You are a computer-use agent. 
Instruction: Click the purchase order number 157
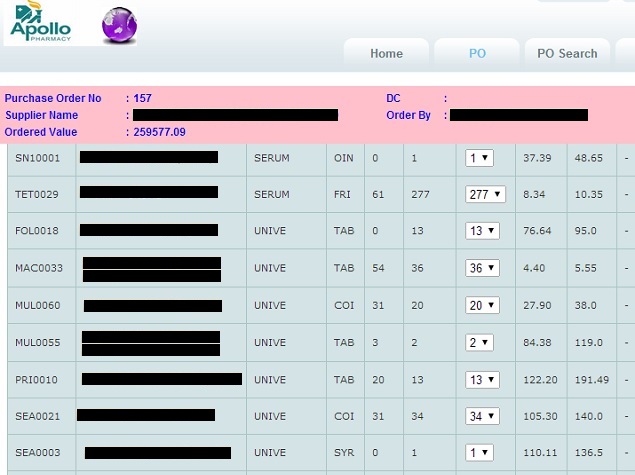click(x=143, y=98)
